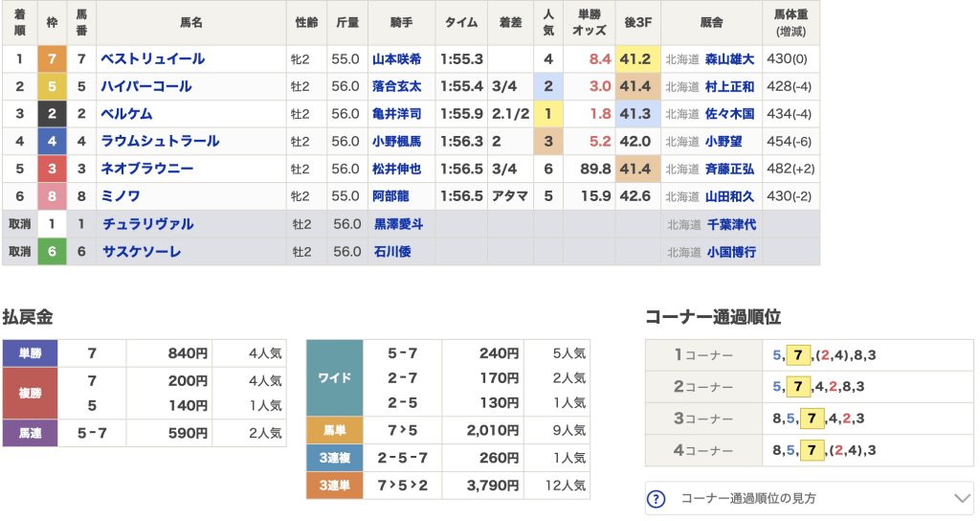Open trainer 山田和久 page
The height and width of the screenshot is (521, 980).
click(x=729, y=196)
